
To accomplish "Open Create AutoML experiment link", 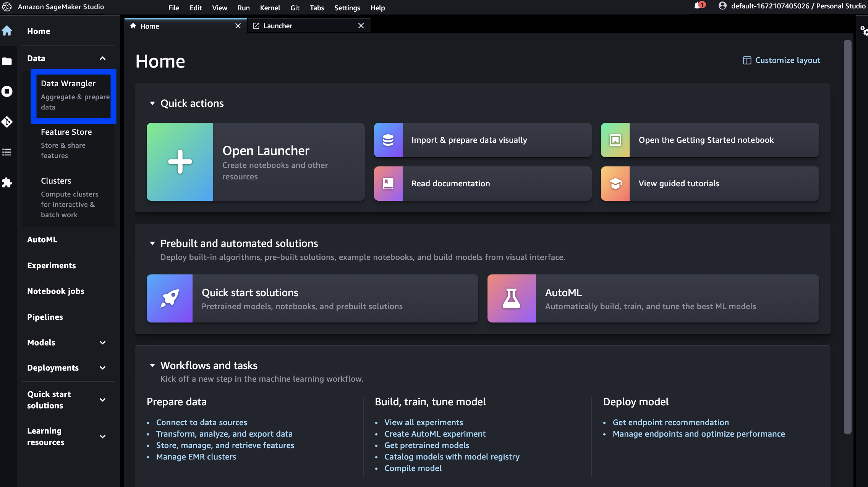I will point(435,434).
